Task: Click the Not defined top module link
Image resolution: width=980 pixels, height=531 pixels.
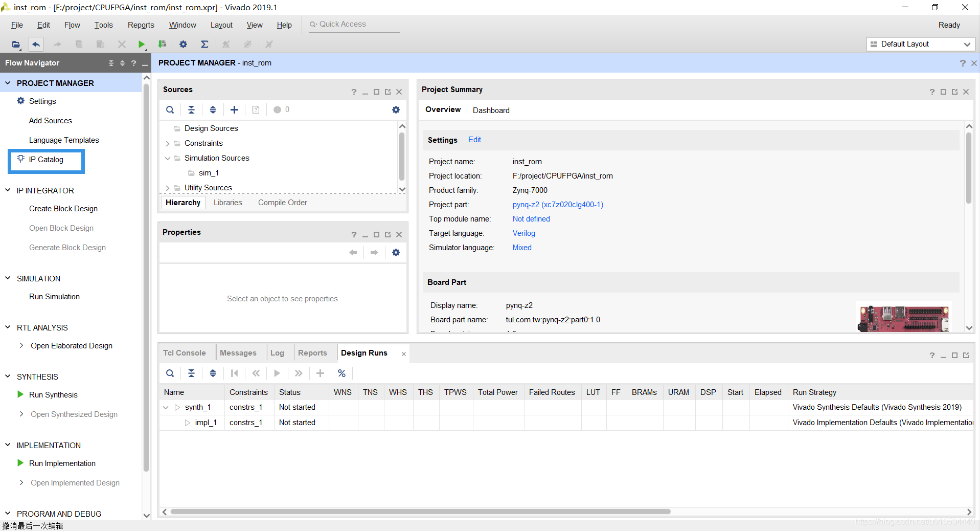Action: coord(531,219)
